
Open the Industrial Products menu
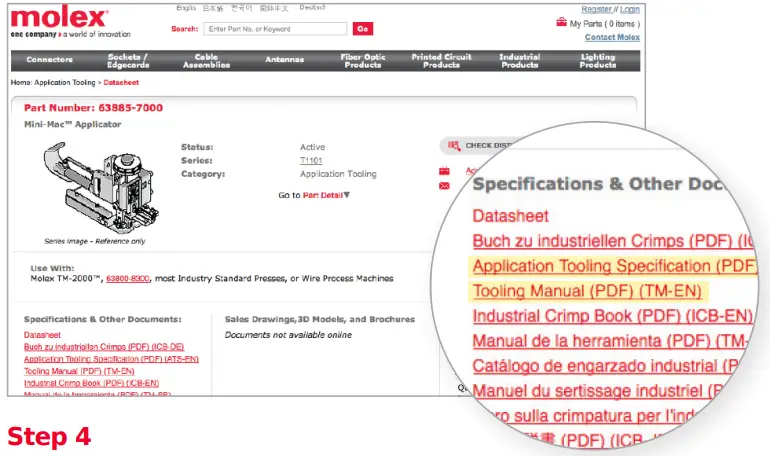coord(520,61)
